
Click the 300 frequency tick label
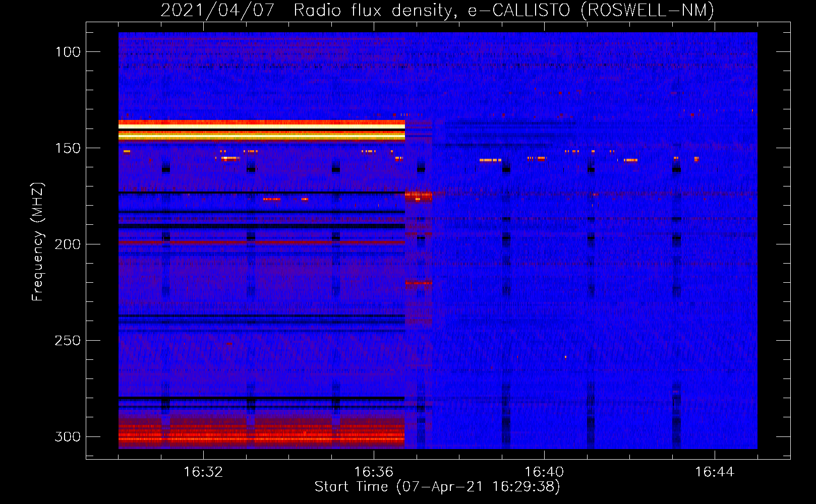coord(68,436)
